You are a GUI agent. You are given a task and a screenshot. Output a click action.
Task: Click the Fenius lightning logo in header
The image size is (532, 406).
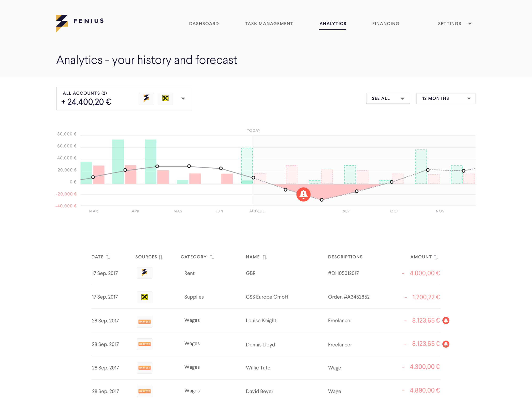coord(62,23)
